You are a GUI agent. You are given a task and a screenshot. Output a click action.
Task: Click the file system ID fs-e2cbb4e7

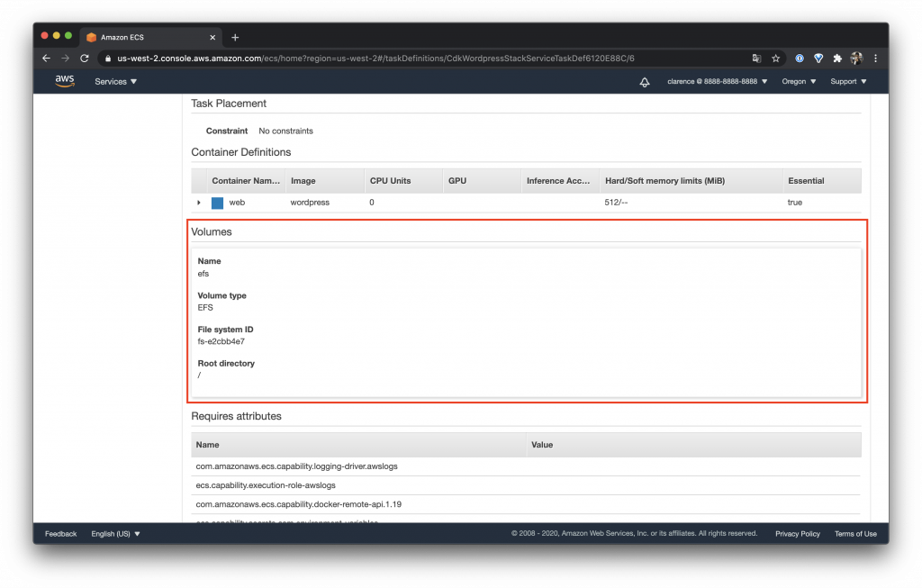tap(221, 341)
